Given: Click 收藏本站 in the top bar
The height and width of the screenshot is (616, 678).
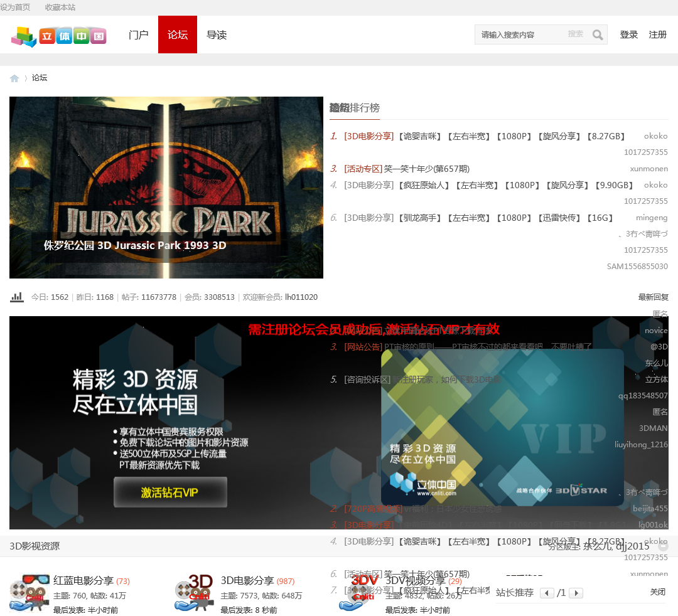Looking at the screenshot, I should point(60,8).
